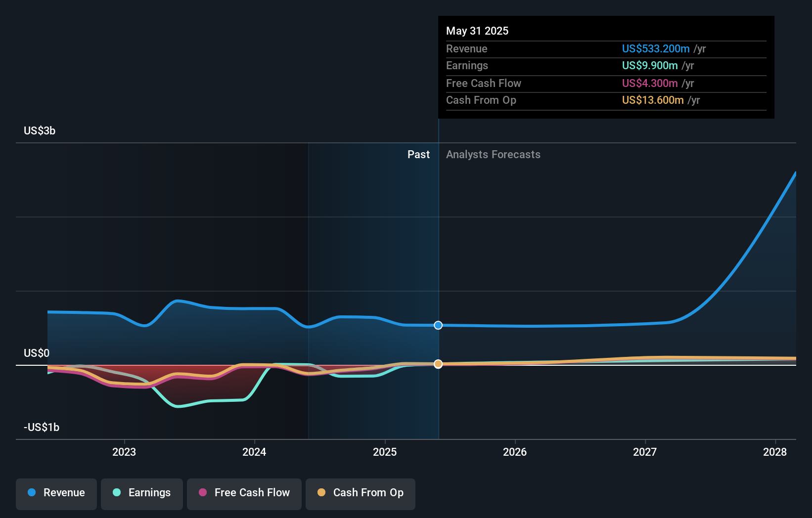Click the orange Cash From Op legend dot
Viewport: 812px width, 518px height.
(321, 492)
